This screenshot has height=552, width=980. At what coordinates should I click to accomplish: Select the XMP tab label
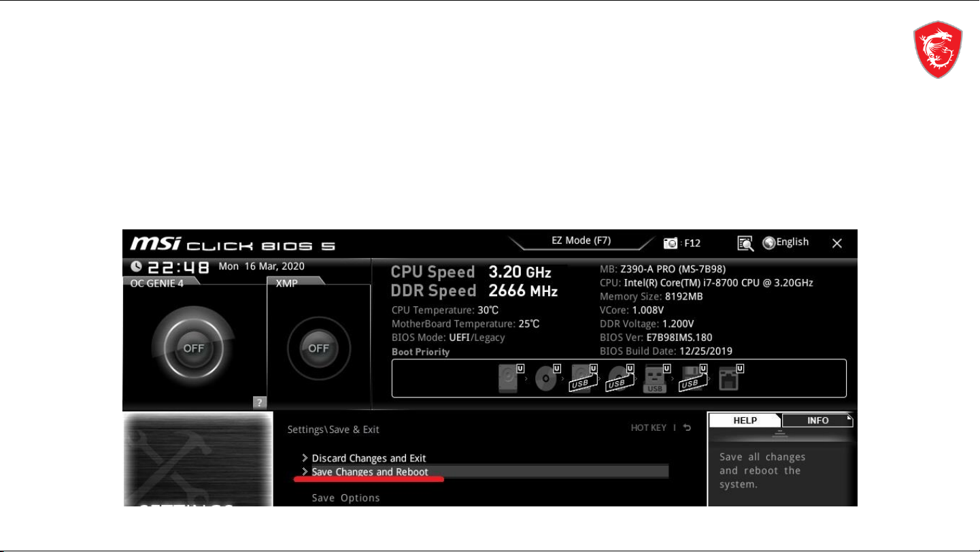tap(286, 283)
